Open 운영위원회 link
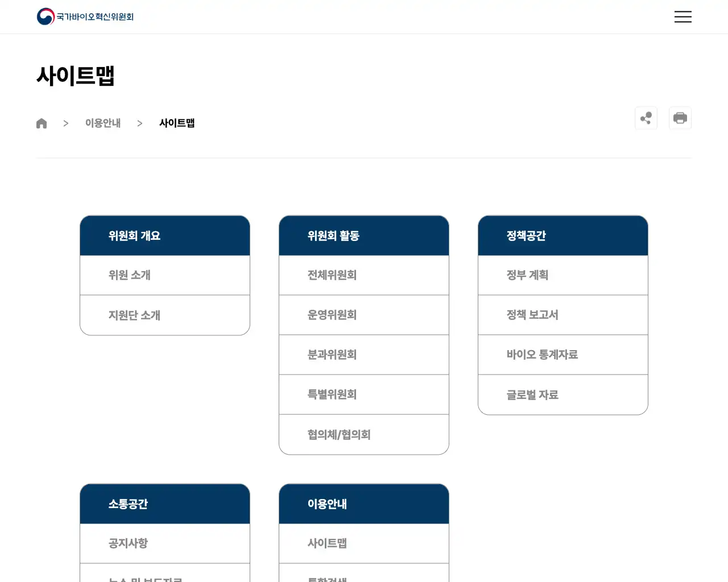Image resolution: width=728 pixels, height=582 pixels. [x=364, y=315]
